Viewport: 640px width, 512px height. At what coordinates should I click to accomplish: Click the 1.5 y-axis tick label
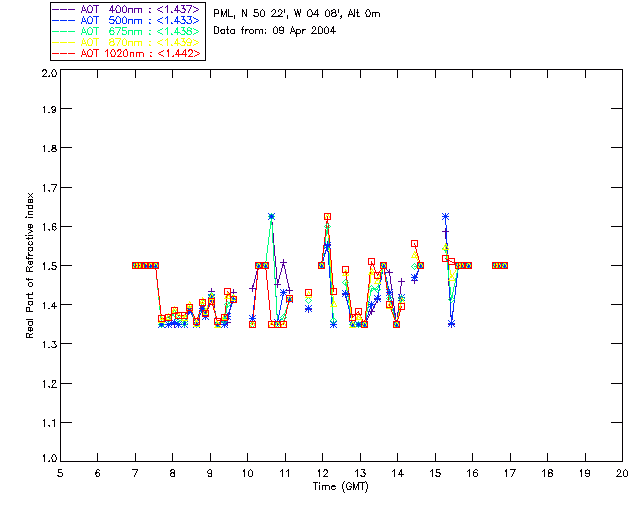(49, 266)
